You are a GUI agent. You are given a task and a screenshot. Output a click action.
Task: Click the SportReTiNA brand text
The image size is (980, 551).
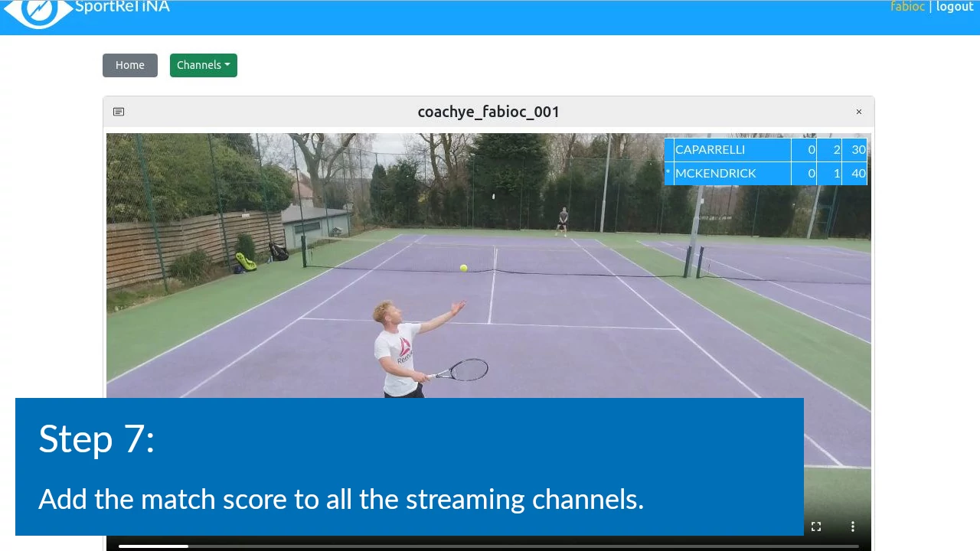(122, 8)
